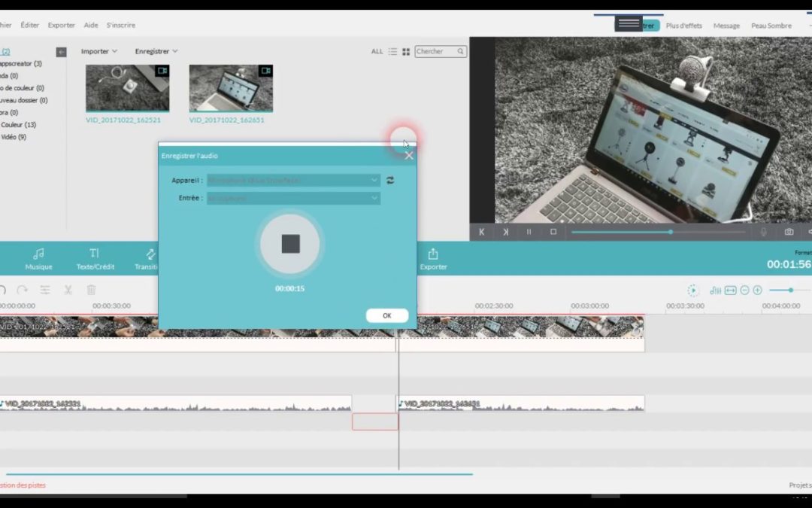Image resolution: width=812 pixels, height=508 pixels.
Task: Toggle the microphone icon in preview controls
Action: tap(763, 233)
